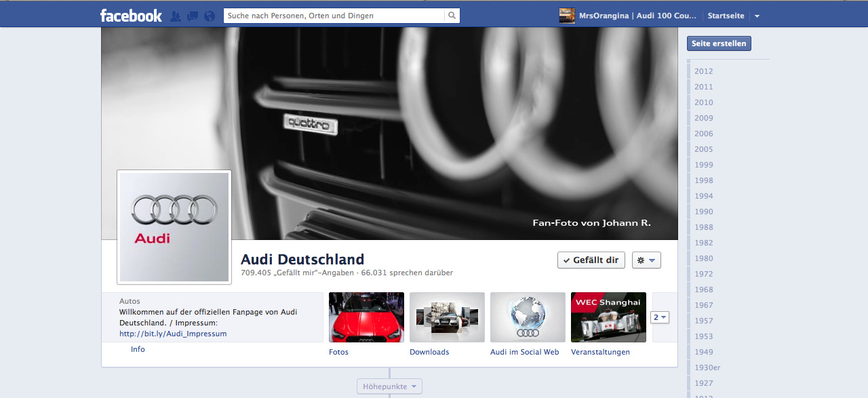Jump to 2006 in the timeline
Image resolution: width=868 pixels, height=398 pixels.
[703, 134]
